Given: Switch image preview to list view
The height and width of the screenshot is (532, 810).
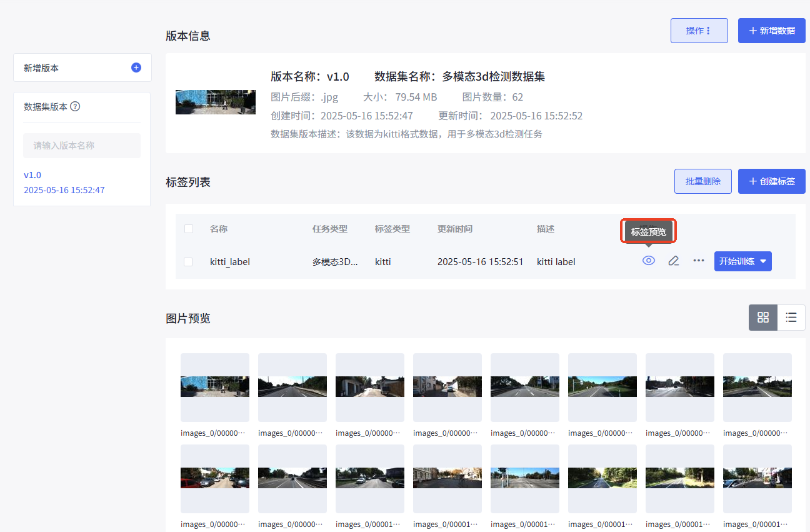Looking at the screenshot, I should [x=791, y=318].
